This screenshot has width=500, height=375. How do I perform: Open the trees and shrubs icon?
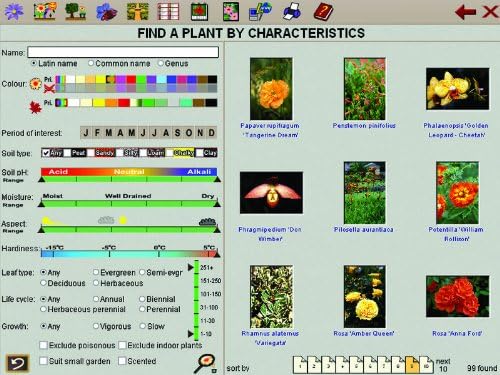(x=75, y=11)
